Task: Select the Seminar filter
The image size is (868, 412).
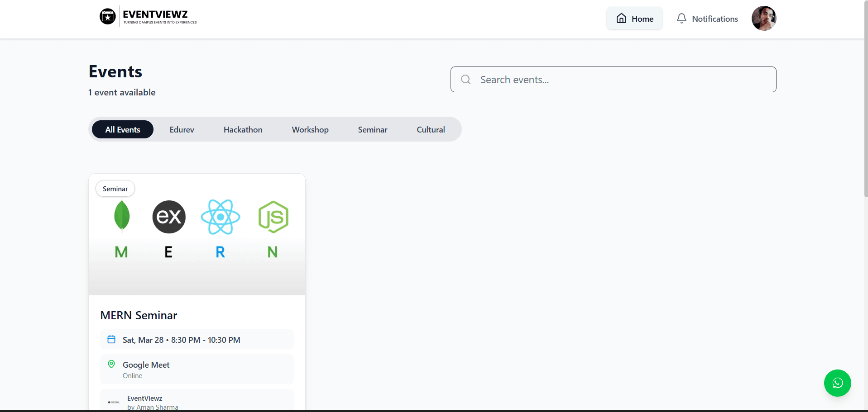Action: (x=372, y=129)
